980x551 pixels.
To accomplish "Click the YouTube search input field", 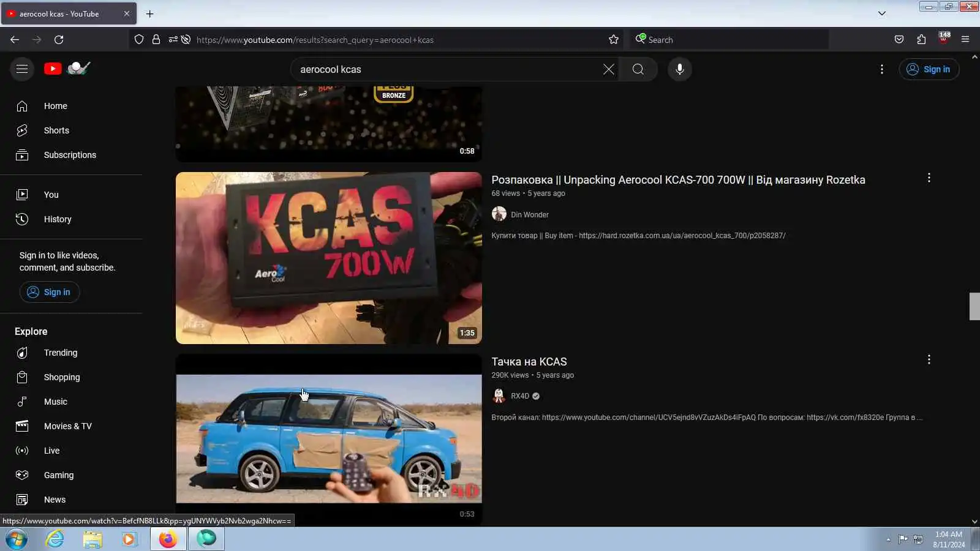I will click(447, 69).
